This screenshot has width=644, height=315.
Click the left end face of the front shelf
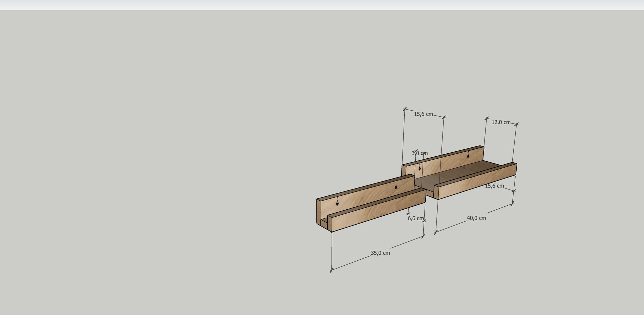(x=319, y=212)
